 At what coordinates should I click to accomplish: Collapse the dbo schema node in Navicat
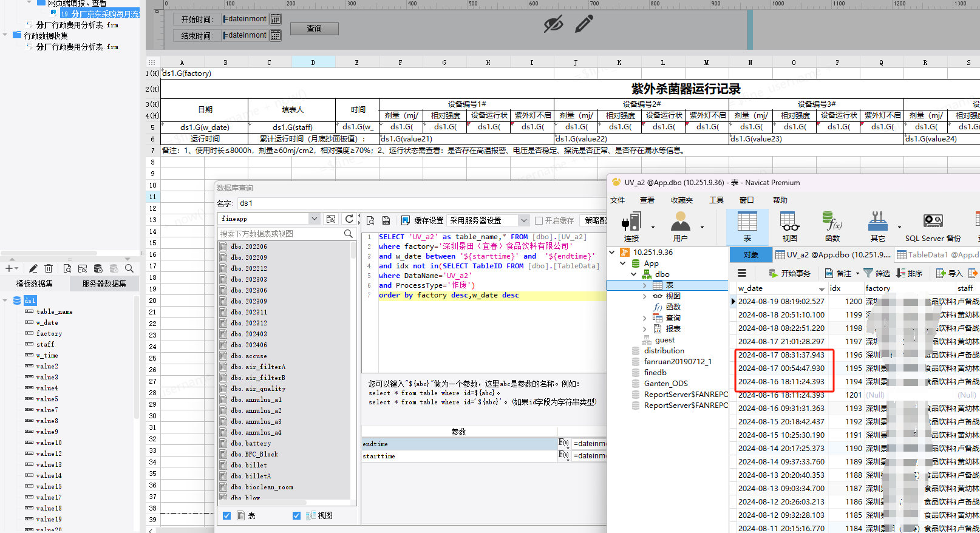point(634,274)
